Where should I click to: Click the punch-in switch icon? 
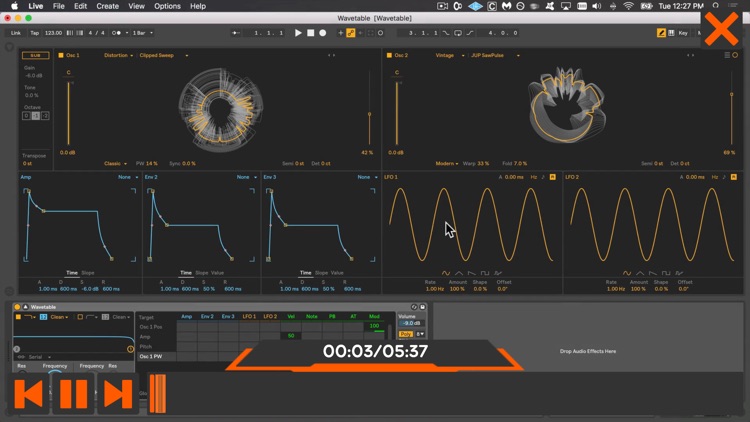click(x=446, y=33)
